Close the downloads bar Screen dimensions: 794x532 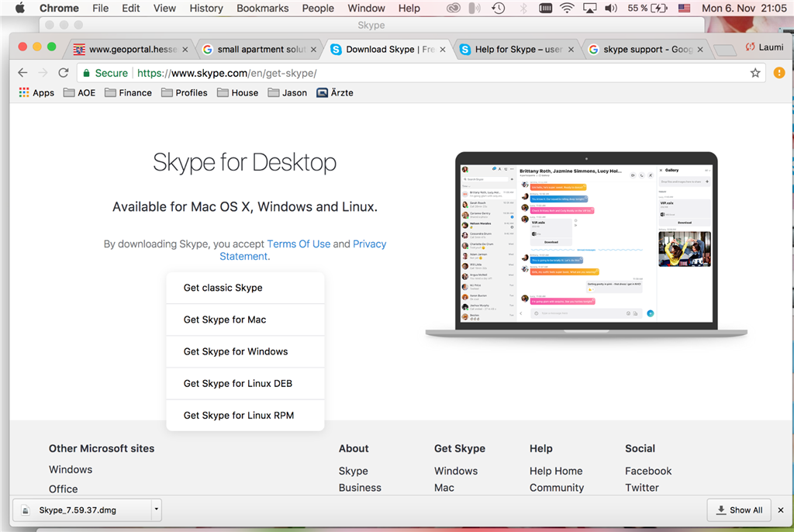coord(780,510)
